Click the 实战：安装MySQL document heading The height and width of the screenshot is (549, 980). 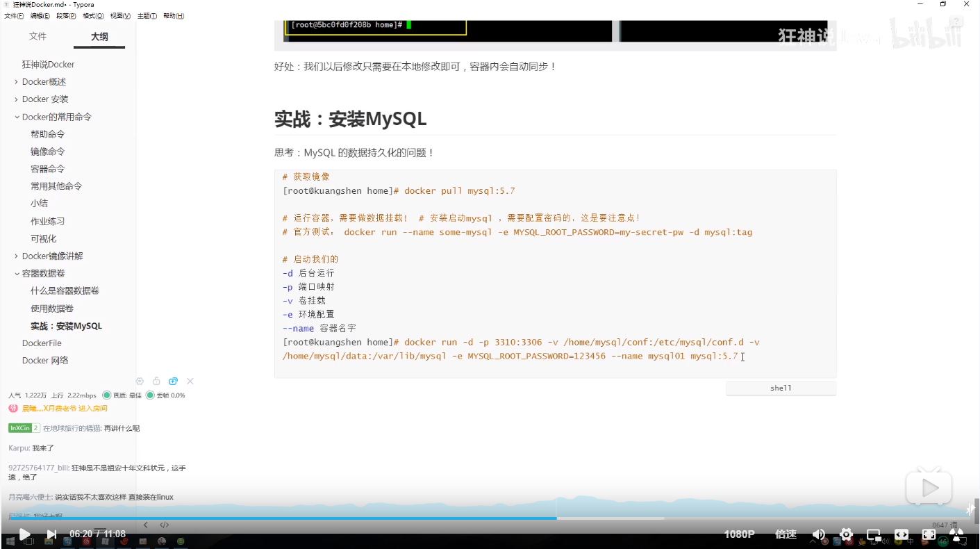351,120
